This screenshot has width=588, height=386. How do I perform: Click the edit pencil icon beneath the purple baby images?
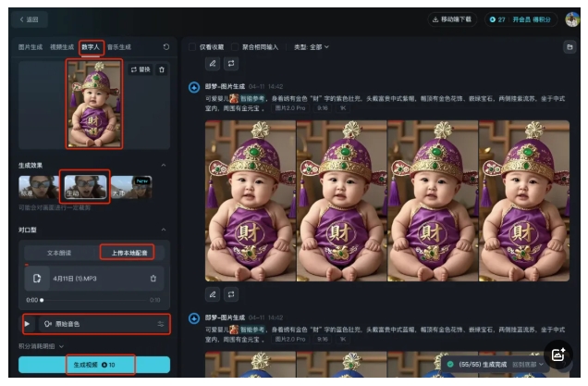(213, 294)
